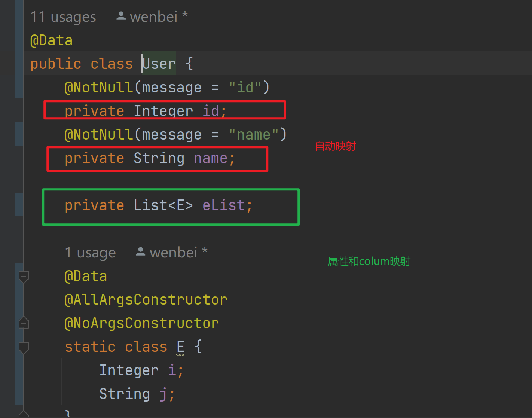This screenshot has height=418, width=532.
Task: Click the top-level @Data annotation
Action: 51,40
